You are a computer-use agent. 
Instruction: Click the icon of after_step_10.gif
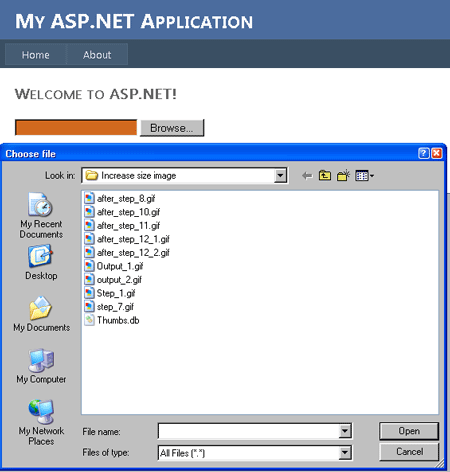click(x=89, y=212)
